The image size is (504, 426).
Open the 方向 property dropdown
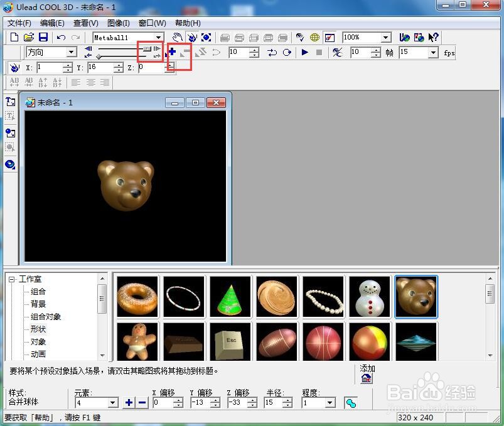tap(72, 52)
